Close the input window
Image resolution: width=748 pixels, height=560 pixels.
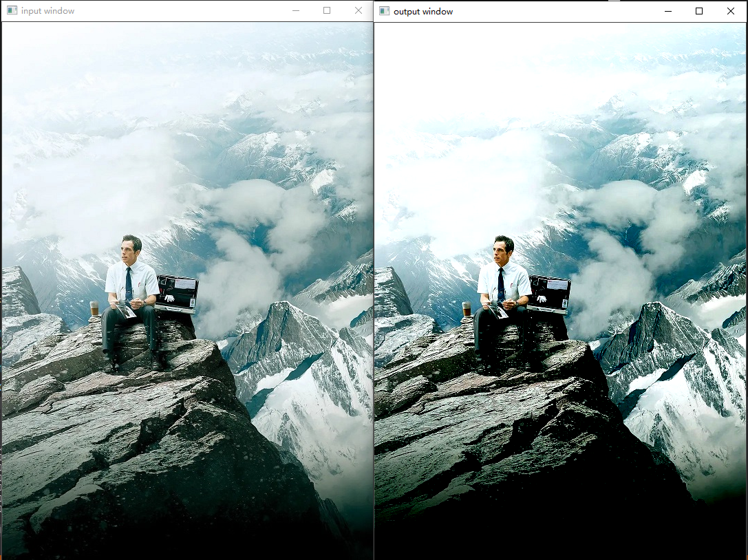coord(359,10)
